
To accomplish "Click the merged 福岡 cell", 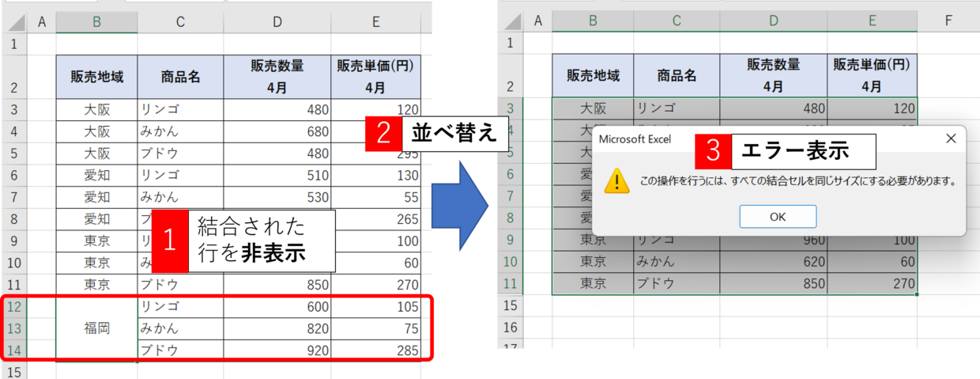I will point(96,328).
